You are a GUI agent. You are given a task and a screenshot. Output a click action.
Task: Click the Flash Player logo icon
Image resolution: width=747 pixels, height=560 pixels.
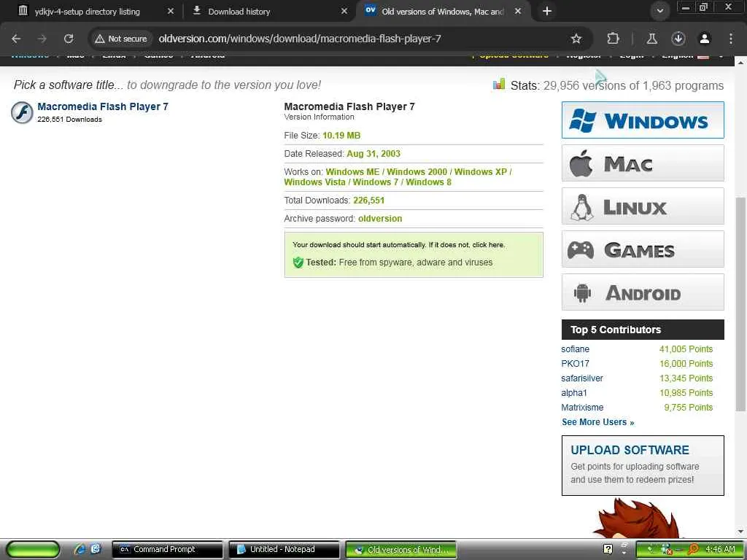point(22,113)
